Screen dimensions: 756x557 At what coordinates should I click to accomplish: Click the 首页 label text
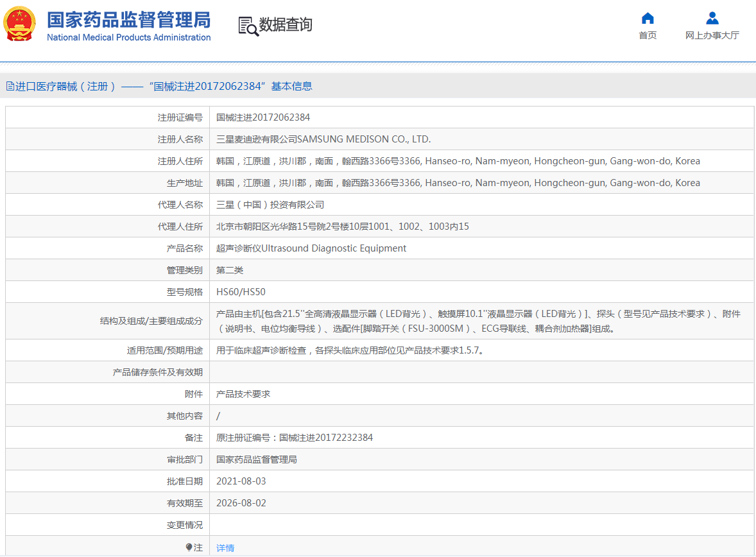648,35
